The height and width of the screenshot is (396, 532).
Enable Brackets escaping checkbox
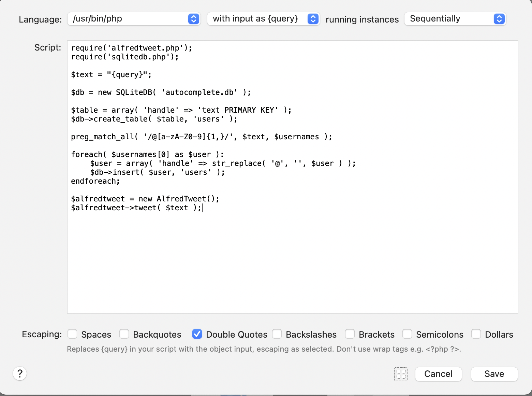[x=350, y=334]
